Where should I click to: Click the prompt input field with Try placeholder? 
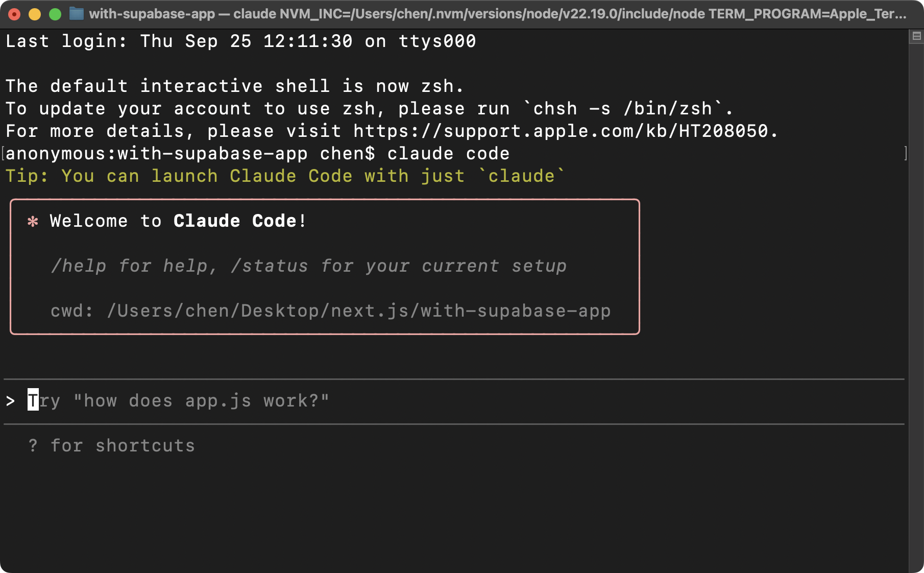tap(454, 401)
